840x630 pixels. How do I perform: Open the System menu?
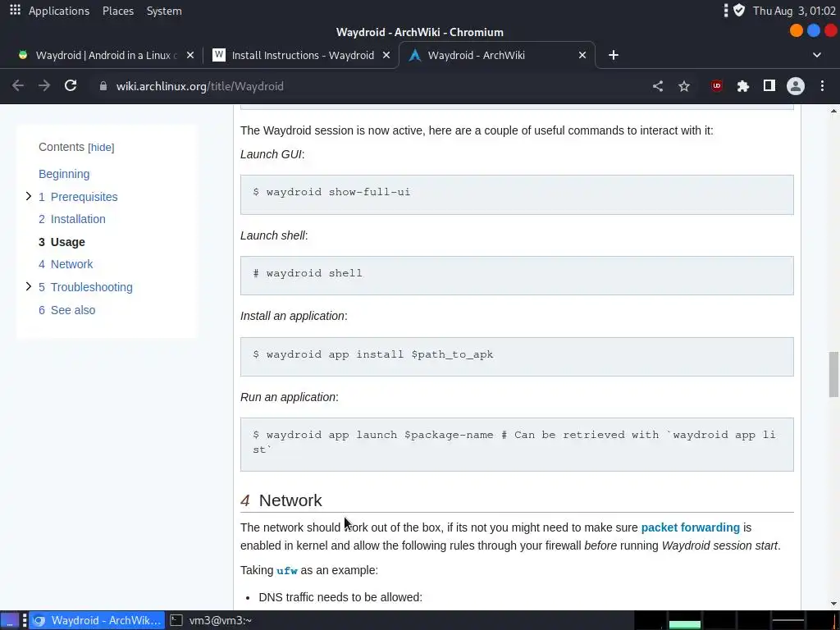click(164, 11)
